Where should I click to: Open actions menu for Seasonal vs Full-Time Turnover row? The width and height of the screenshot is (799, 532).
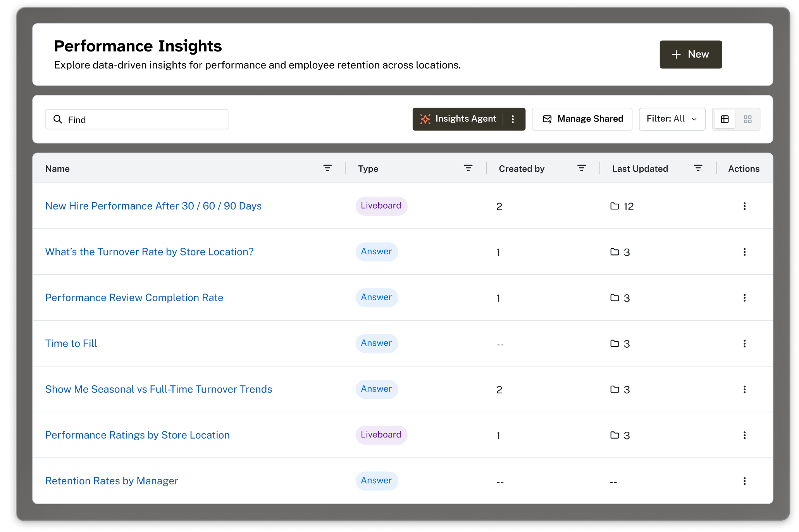[x=744, y=390]
